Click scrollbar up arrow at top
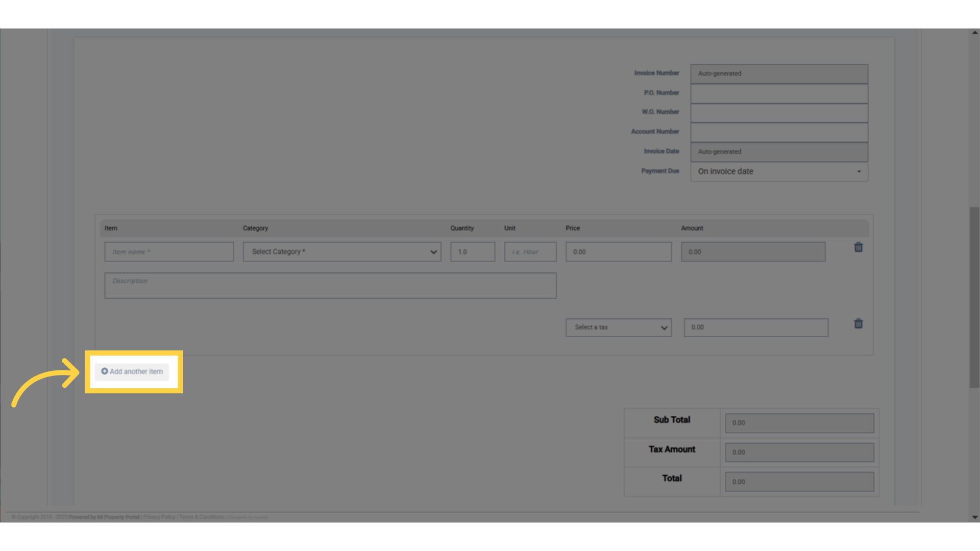 click(975, 33)
